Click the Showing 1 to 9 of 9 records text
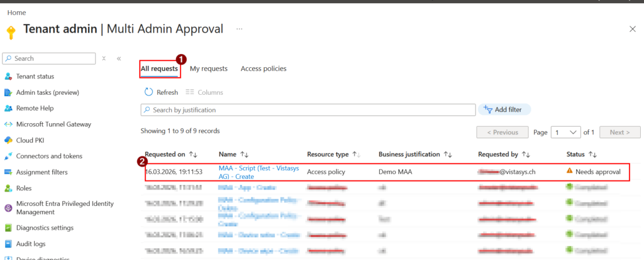 [180, 131]
